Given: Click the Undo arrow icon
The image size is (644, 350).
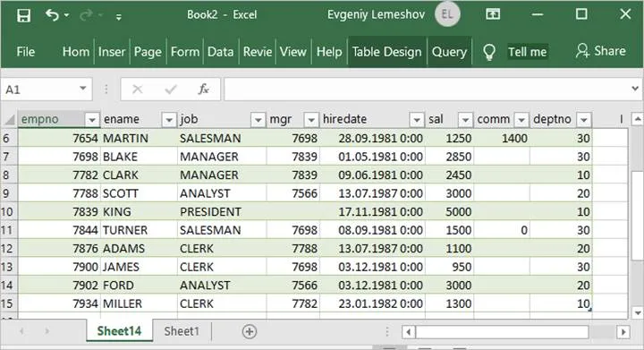Looking at the screenshot, I should [x=52, y=15].
